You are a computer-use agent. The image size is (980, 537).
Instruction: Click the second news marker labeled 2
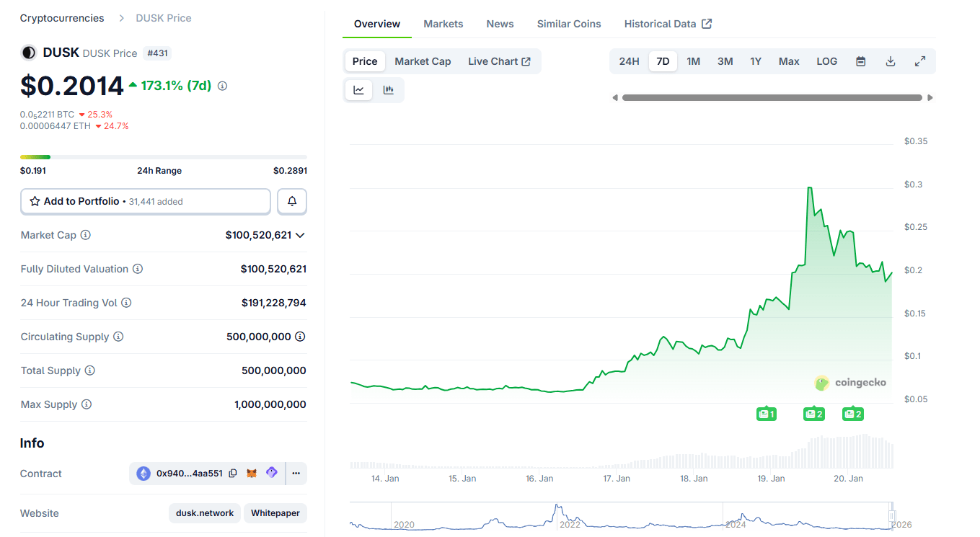click(x=853, y=414)
